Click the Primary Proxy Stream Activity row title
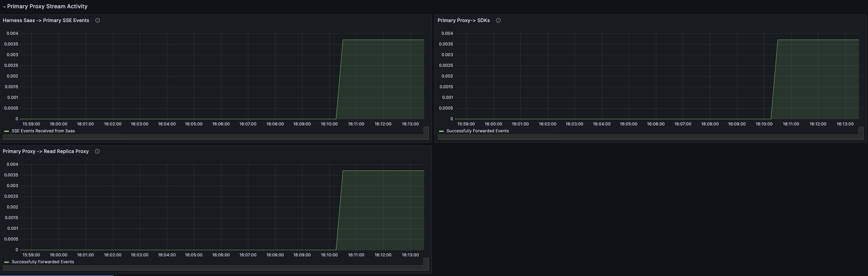 47,7
